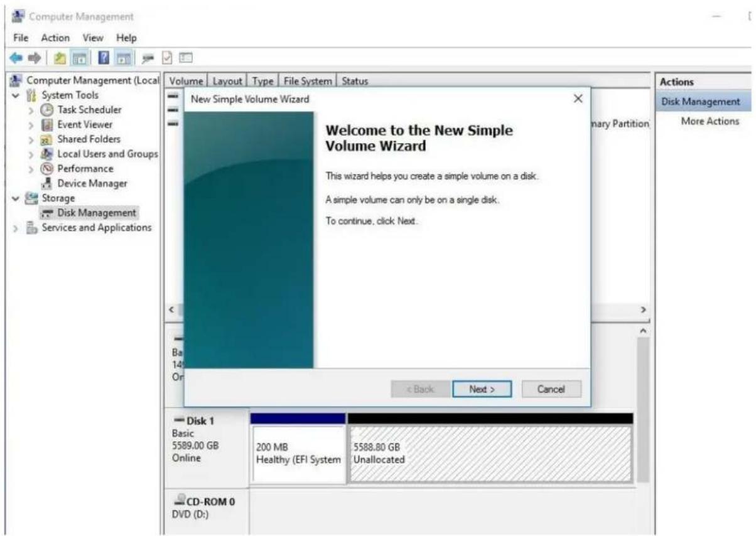Select the Task Scheduler clock icon item

click(x=81, y=110)
